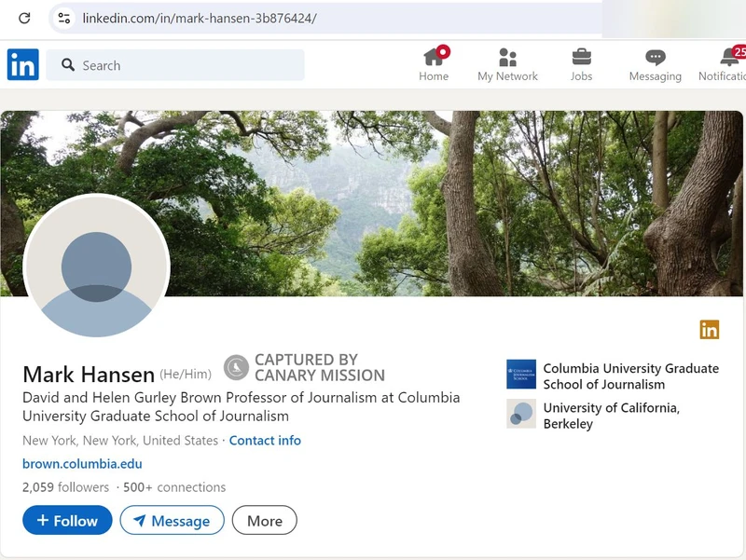This screenshot has height=560, width=746.
Task: Follow Mark Hansen
Action: [x=66, y=521]
